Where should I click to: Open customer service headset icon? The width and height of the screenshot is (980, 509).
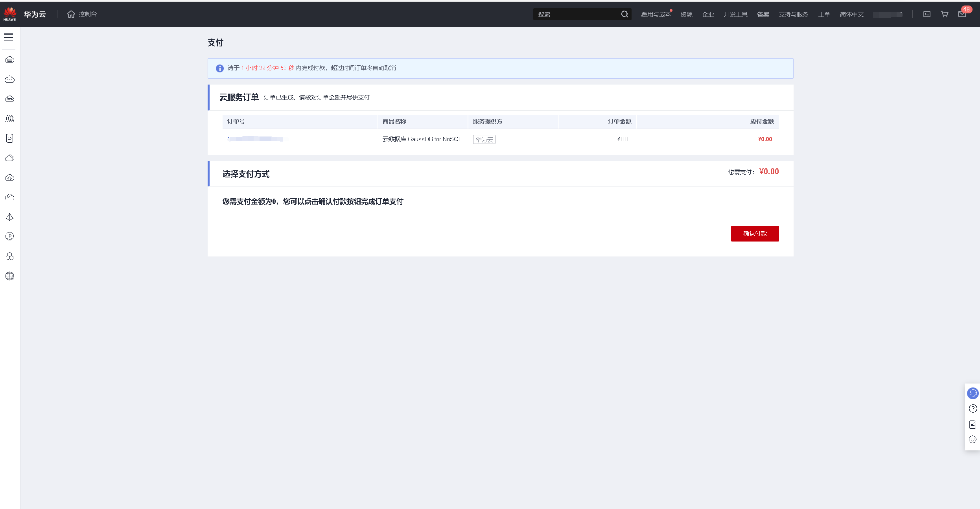pos(973,393)
